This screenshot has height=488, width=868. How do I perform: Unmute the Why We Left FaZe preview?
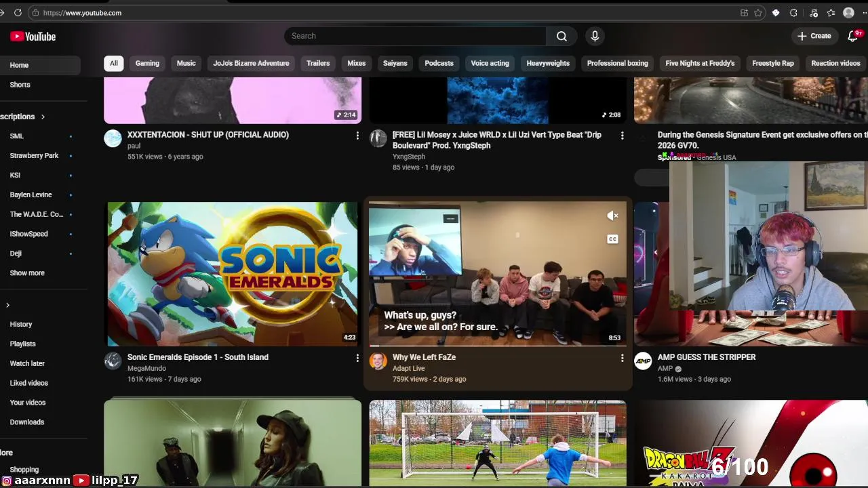[x=612, y=216]
